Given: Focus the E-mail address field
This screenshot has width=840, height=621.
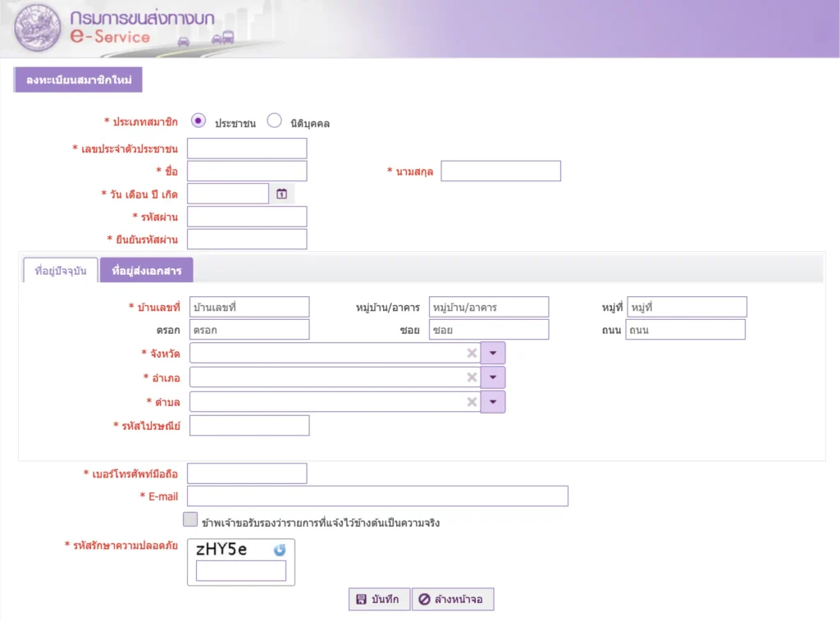Looking at the screenshot, I should [x=377, y=496].
